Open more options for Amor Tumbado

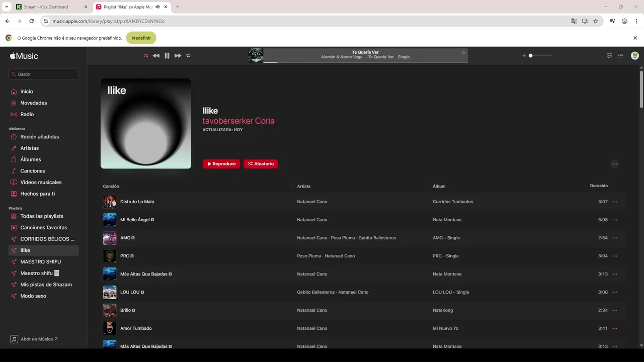(614, 328)
